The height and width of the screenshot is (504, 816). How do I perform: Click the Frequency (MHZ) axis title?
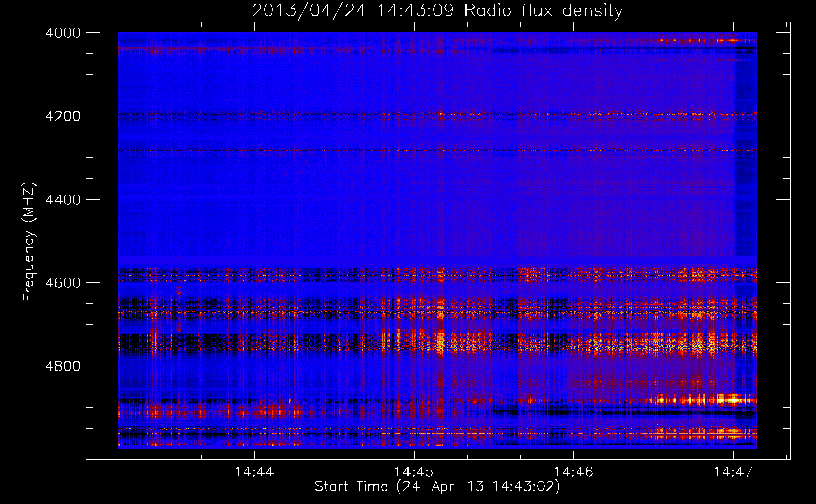coord(29,242)
